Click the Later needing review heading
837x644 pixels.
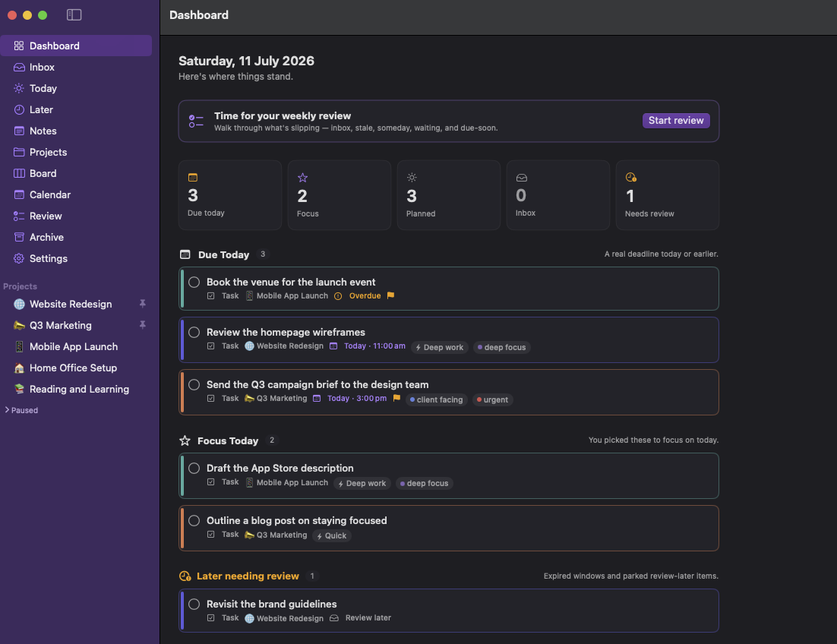click(248, 576)
